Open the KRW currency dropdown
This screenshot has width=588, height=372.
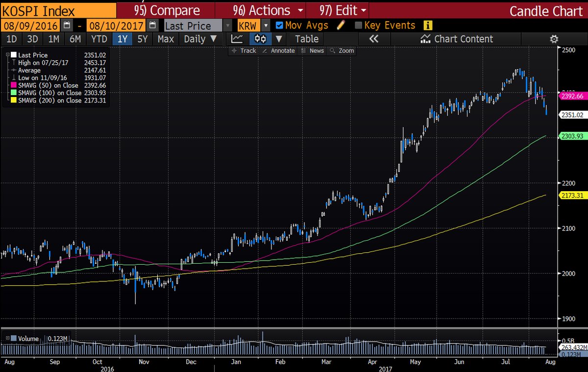click(266, 25)
